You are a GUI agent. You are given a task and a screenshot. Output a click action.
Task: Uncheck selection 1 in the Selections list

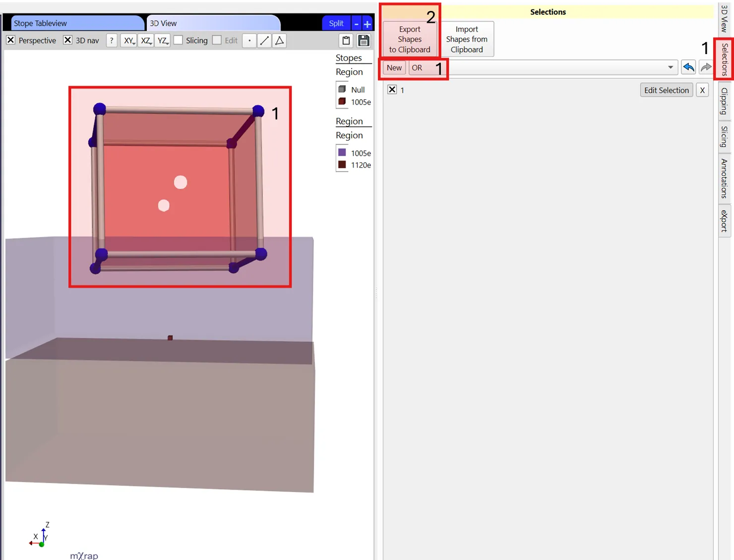(x=392, y=90)
